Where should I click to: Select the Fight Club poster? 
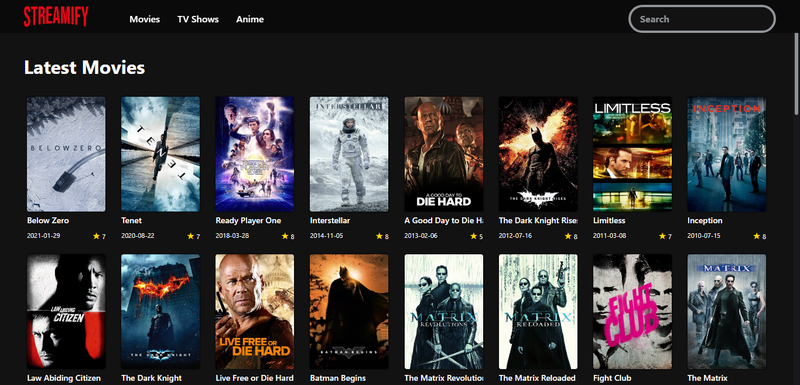[632, 312]
